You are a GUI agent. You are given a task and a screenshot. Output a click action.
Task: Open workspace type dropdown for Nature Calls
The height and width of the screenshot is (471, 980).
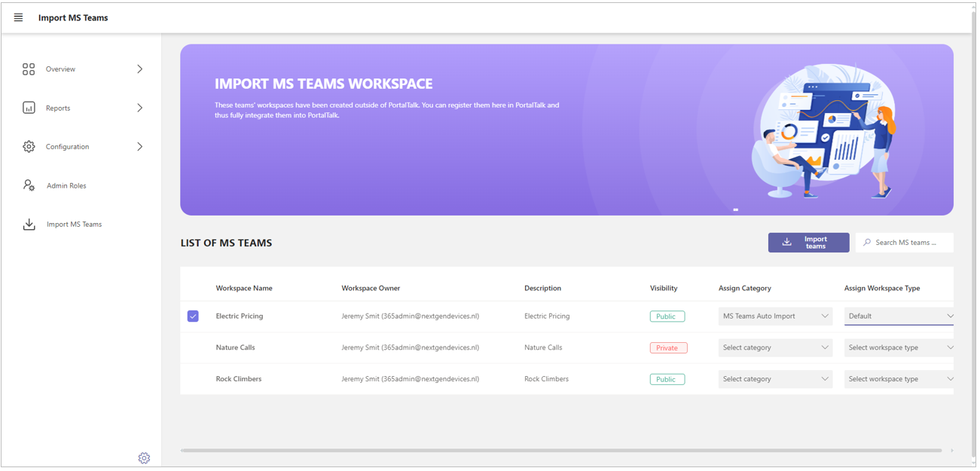[x=900, y=348]
